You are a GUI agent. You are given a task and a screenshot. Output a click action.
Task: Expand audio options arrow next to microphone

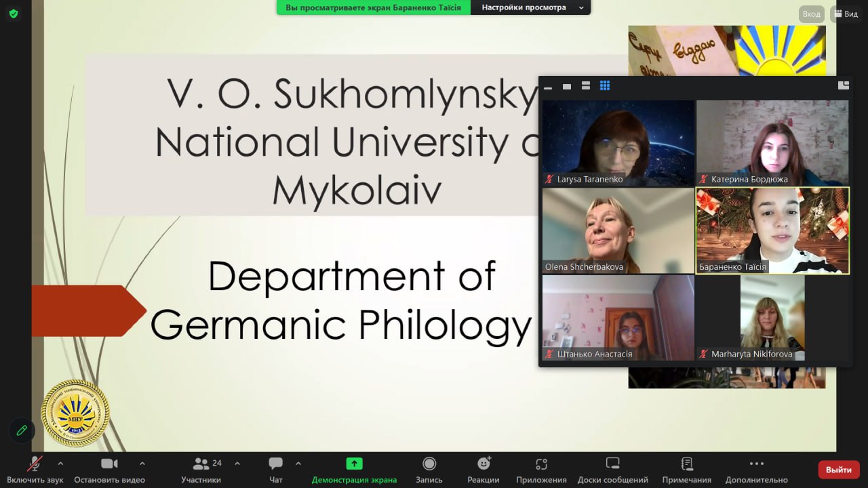coord(60,464)
